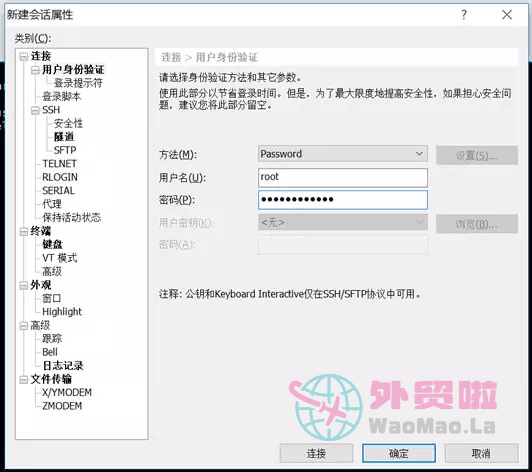Close the 新建会话属性 dialog

pos(507,15)
